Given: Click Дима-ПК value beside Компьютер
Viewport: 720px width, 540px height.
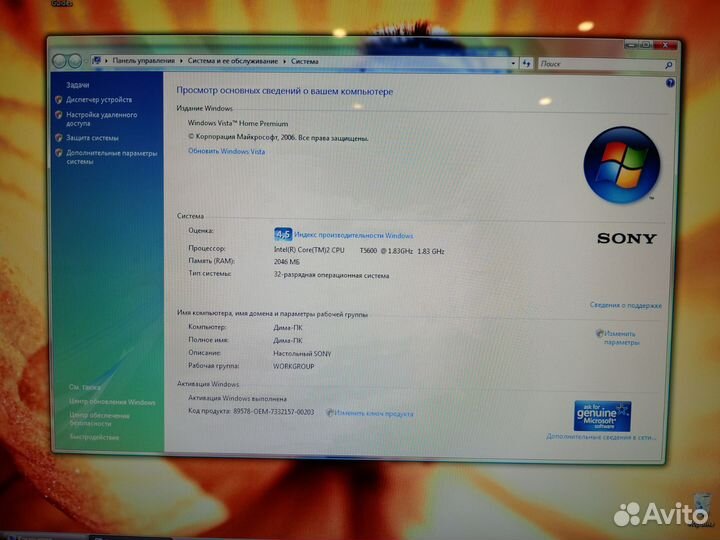Looking at the screenshot, I should (x=288, y=328).
